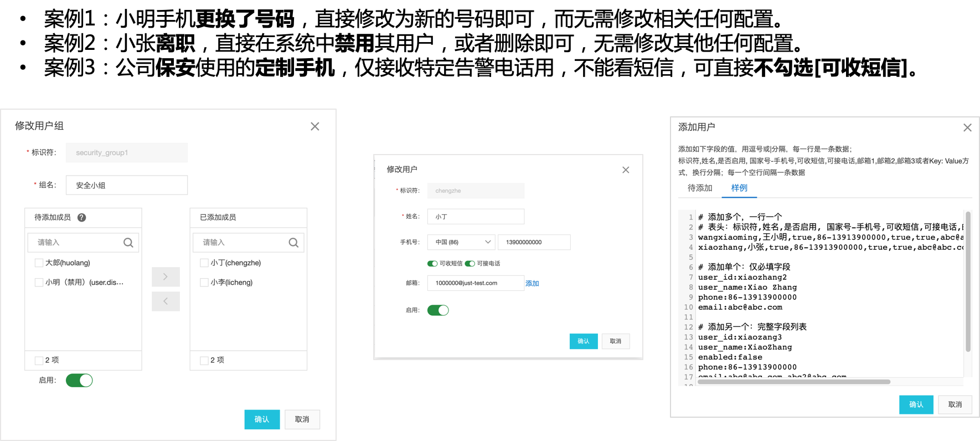Check select-all box in 已添加成员 footer
Viewport: 980px width, 441px height.
[204, 360]
